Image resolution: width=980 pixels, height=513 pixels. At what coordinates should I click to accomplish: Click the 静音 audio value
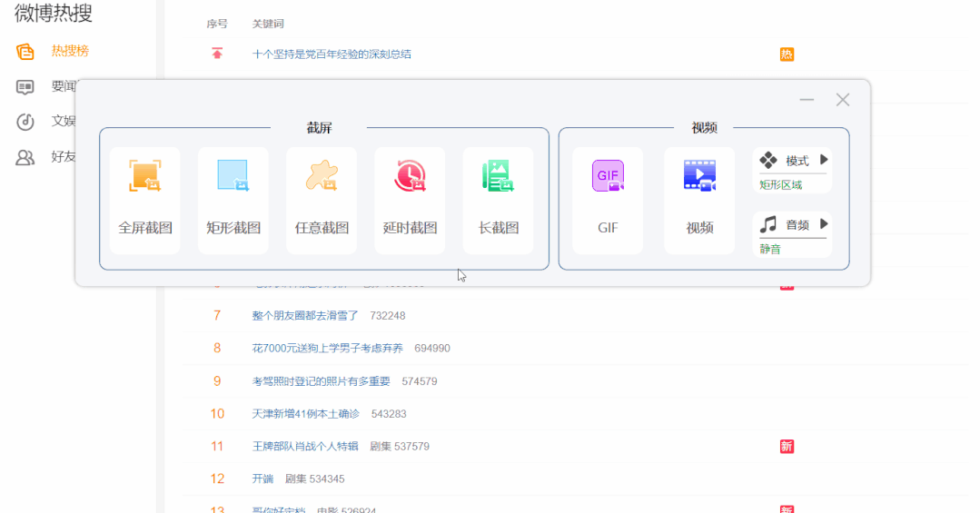[770, 250]
